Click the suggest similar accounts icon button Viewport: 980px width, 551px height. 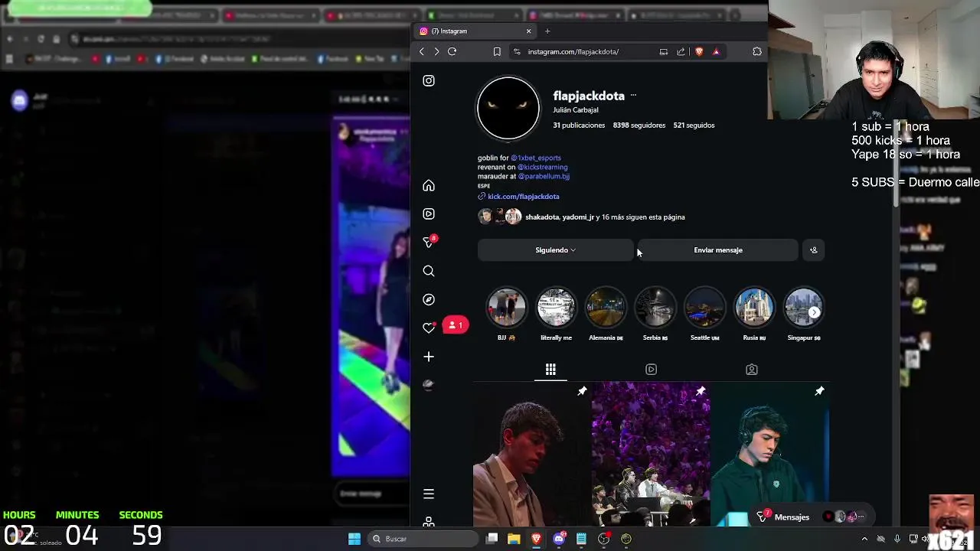click(813, 250)
